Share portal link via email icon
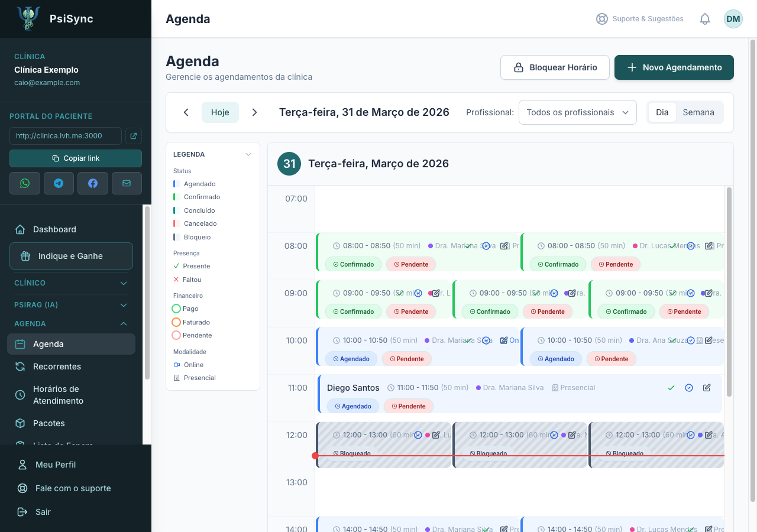 127,183
